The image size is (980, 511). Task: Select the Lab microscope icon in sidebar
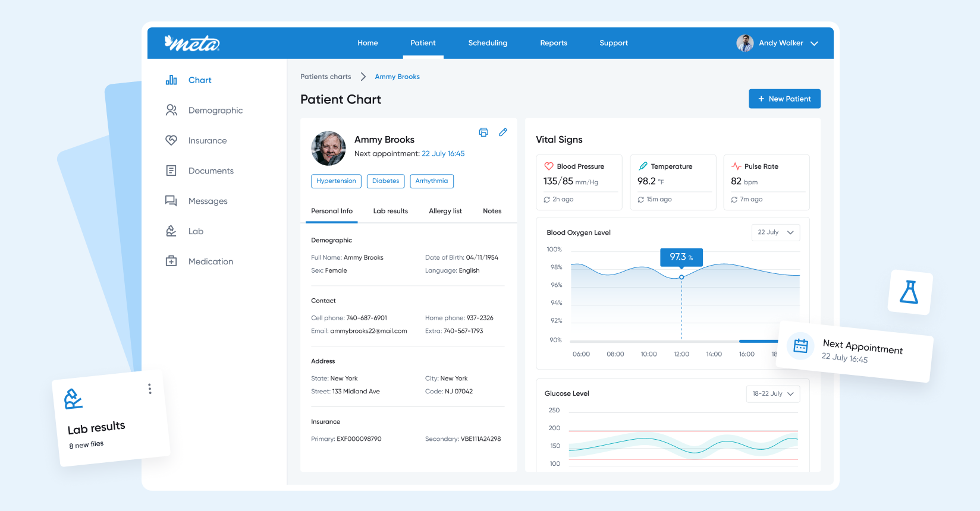[171, 231]
